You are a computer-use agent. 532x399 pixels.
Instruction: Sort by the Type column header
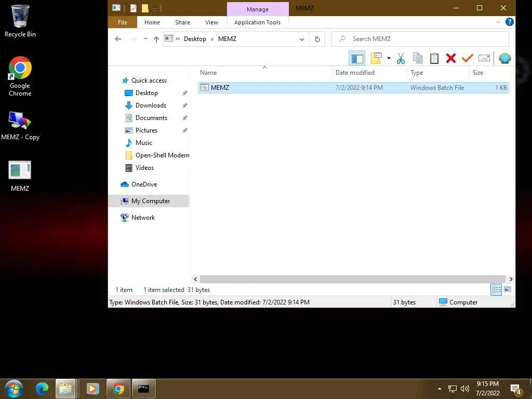pos(438,73)
